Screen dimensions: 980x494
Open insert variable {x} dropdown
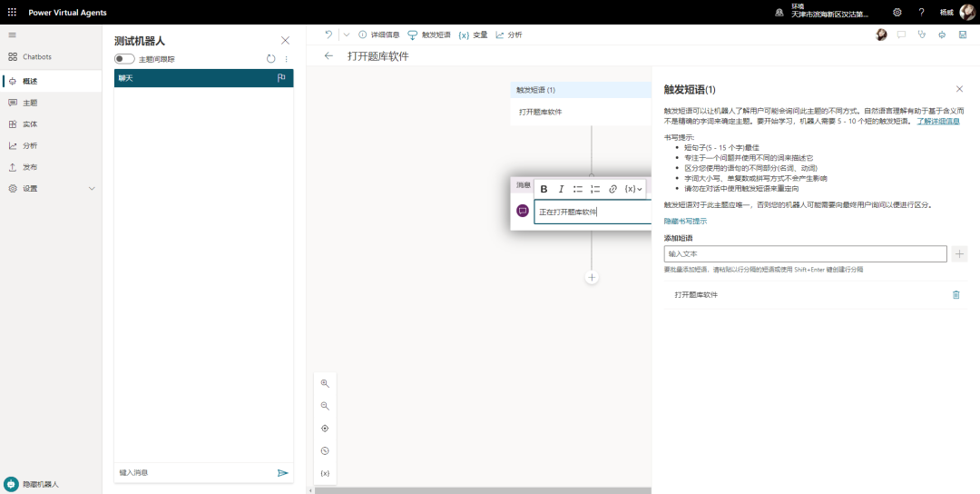633,189
